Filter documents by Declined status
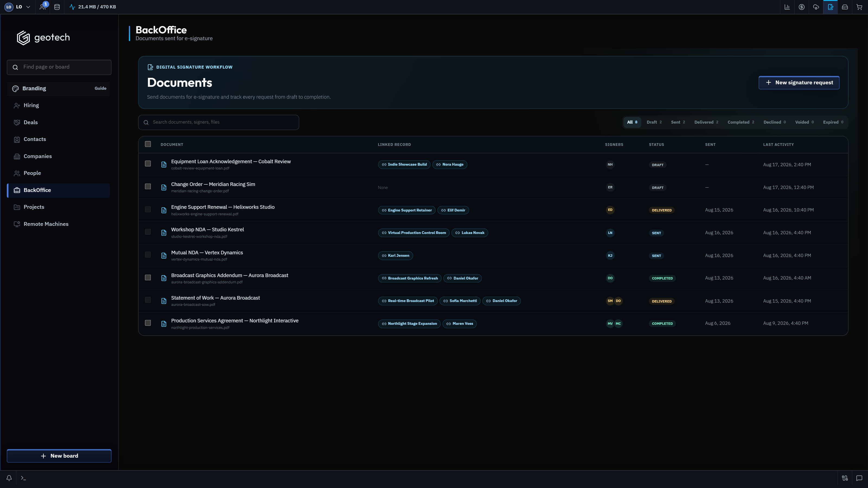 click(x=775, y=122)
